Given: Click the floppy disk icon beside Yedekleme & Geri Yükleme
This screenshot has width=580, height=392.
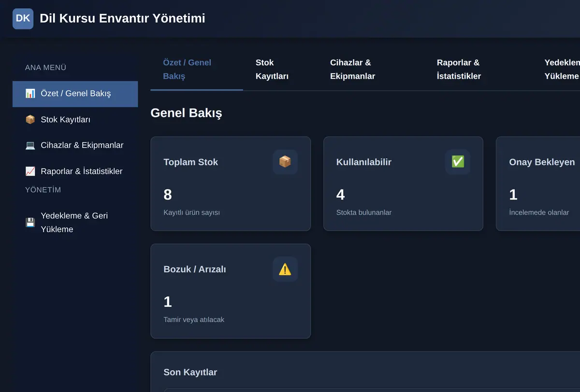Looking at the screenshot, I should pos(30,222).
